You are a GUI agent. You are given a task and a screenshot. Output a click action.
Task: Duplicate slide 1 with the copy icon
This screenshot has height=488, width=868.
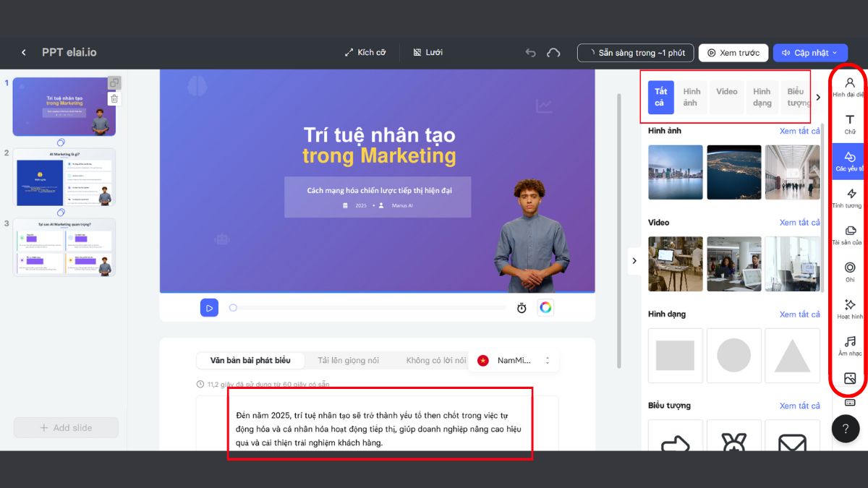pos(114,83)
